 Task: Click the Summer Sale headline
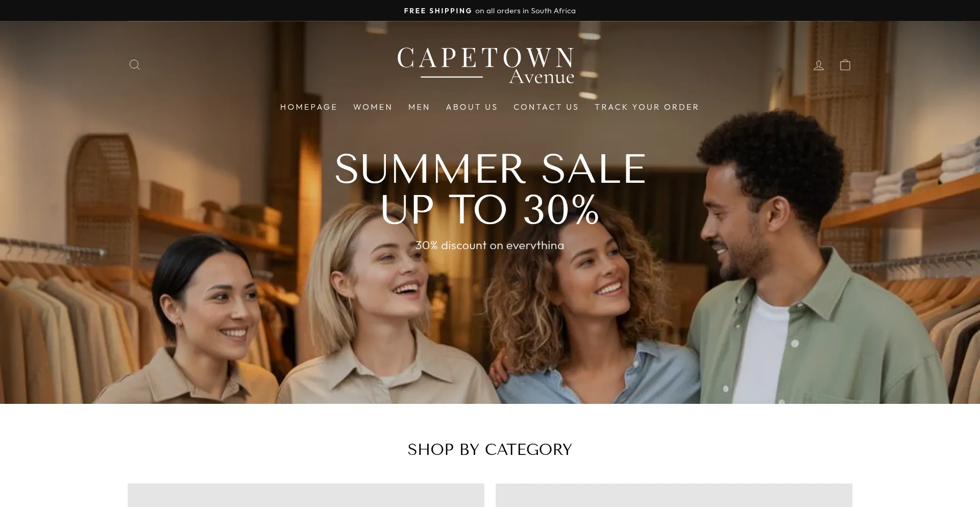point(490,169)
